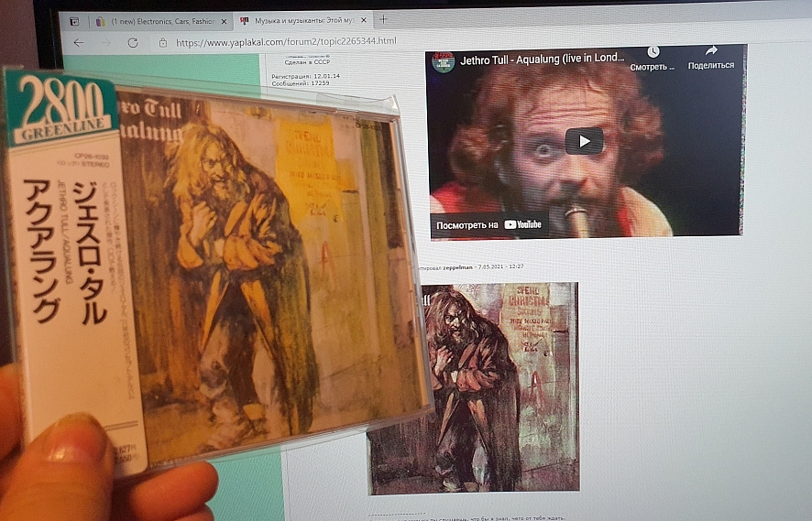Close the Electronics, Cars, Fashion tab

(x=224, y=21)
